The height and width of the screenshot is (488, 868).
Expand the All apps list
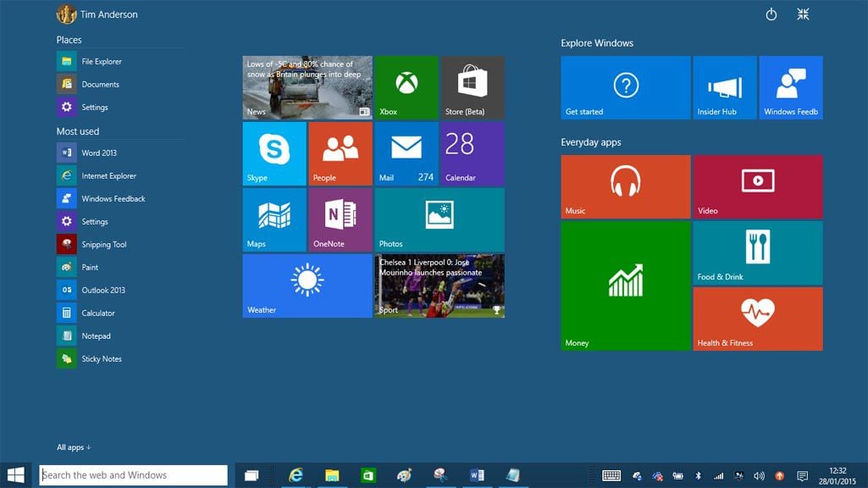[x=74, y=447]
